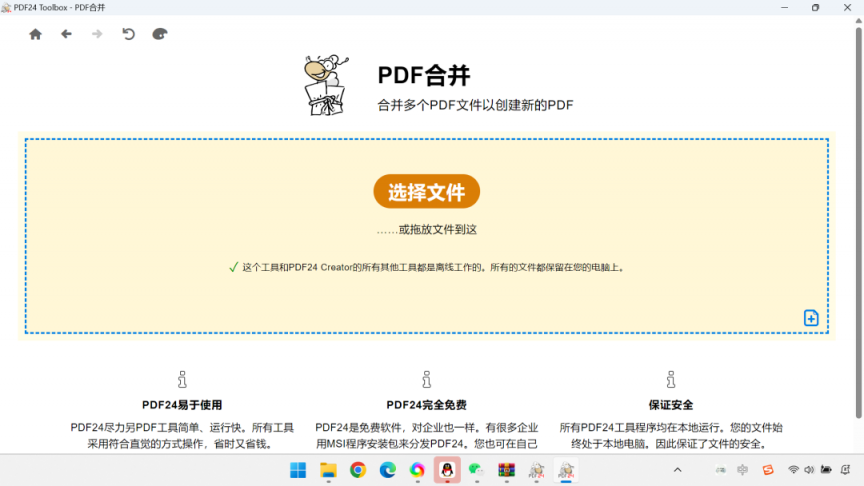Click the info icon above PDF24易于使用
The width and height of the screenshot is (864, 486).
[x=182, y=380]
